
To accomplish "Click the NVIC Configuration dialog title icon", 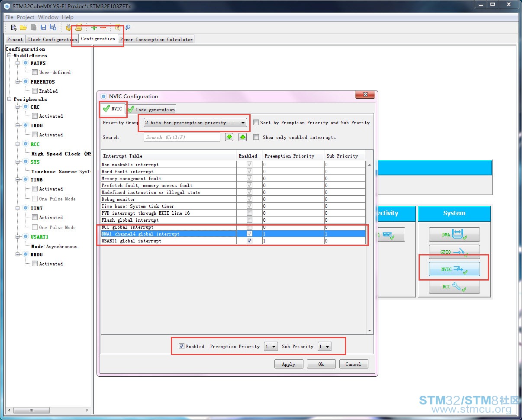I will pos(103,97).
